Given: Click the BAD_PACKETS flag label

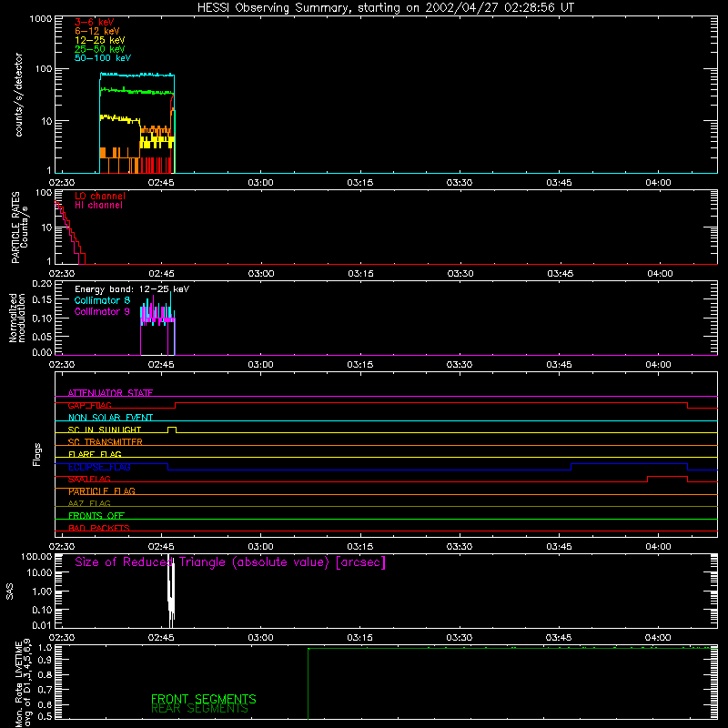Looking at the screenshot, I should pyautogui.click(x=99, y=528).
